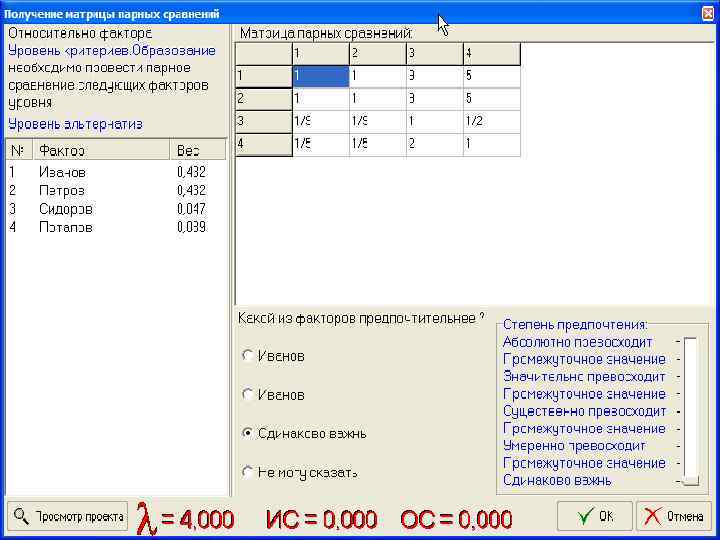
Task: Select matrix cell row 1 column 1
Action: click(321, 76)
